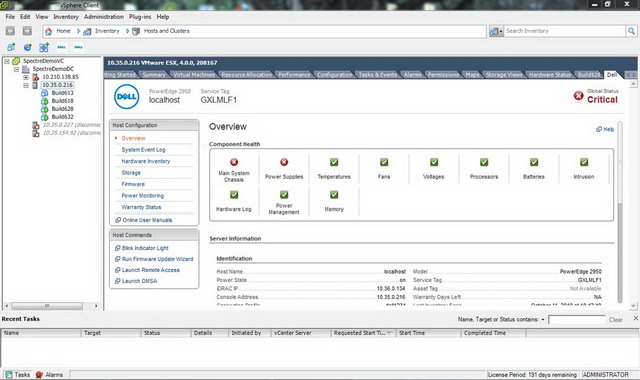640x380 pixels.
Task: Sort recent tasks by Name column header
Action: pos(41,333)
